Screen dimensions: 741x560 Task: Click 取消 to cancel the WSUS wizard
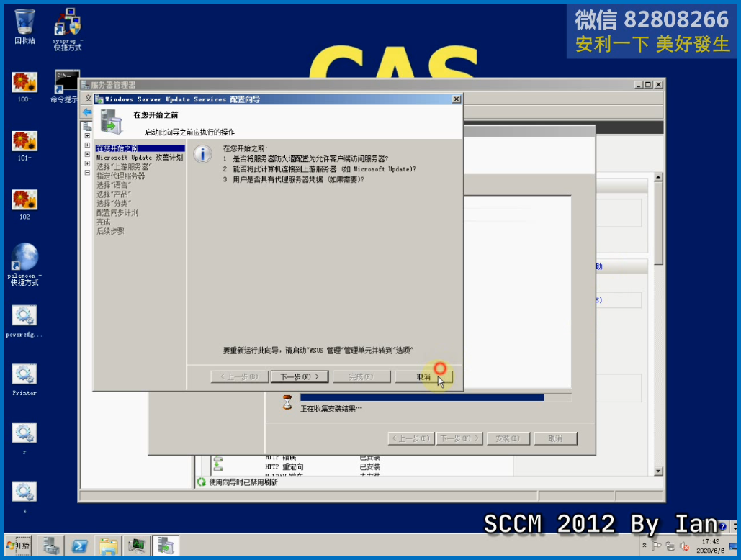[x=423, y=376]
